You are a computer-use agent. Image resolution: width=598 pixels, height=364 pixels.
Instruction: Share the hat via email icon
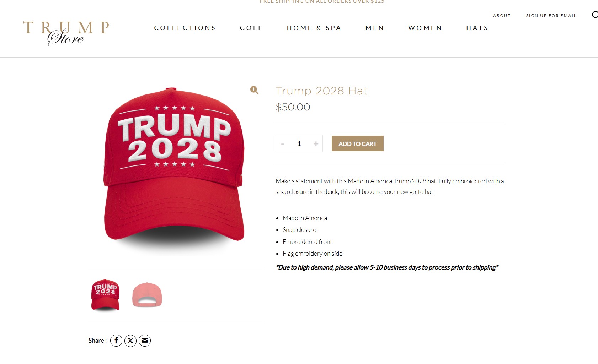click(x=145, y=341)
